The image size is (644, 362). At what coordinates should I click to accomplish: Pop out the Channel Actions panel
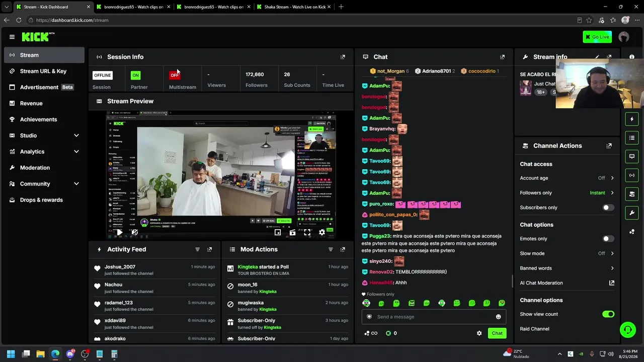(x=609, y=146)
